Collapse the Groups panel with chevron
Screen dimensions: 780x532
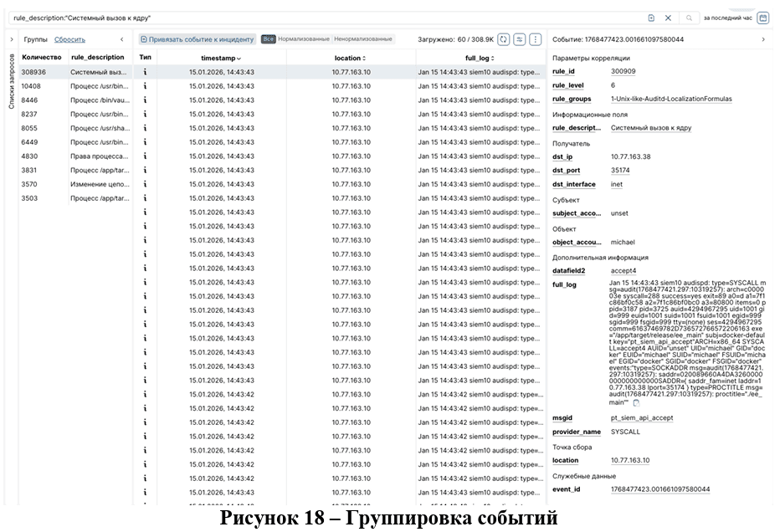click(x=122, y=39)
